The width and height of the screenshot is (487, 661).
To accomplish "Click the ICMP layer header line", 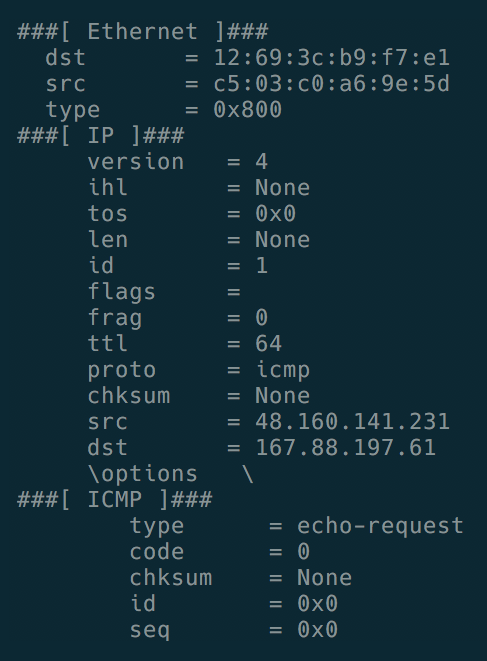I will point(114,500).
